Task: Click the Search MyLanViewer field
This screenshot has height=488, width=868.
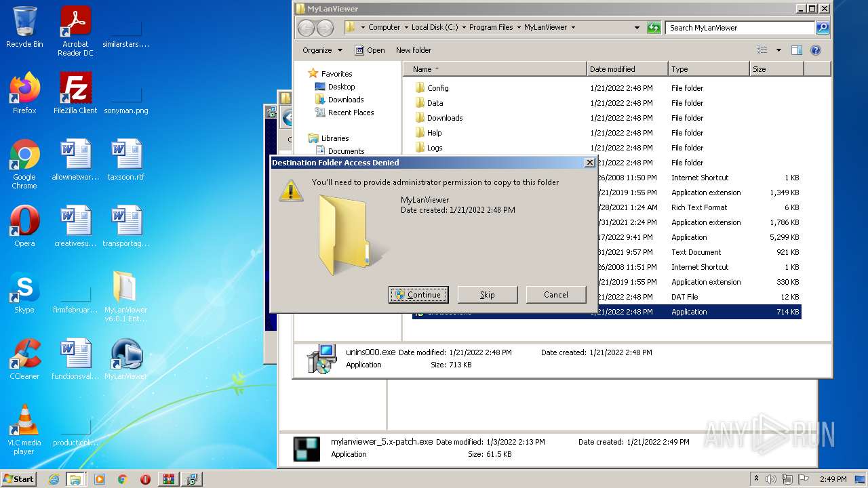Action: tap(741, 28)
